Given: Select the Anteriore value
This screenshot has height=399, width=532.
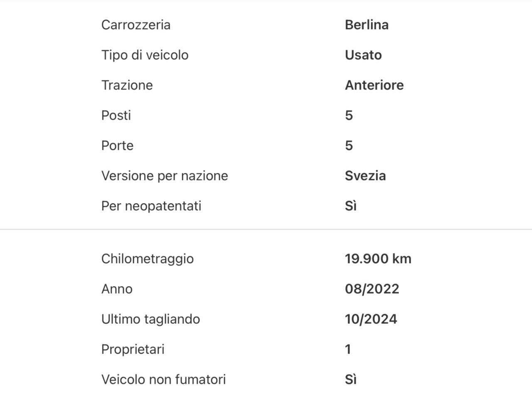Looking at the screenshot, I should (x=374, y=85).
